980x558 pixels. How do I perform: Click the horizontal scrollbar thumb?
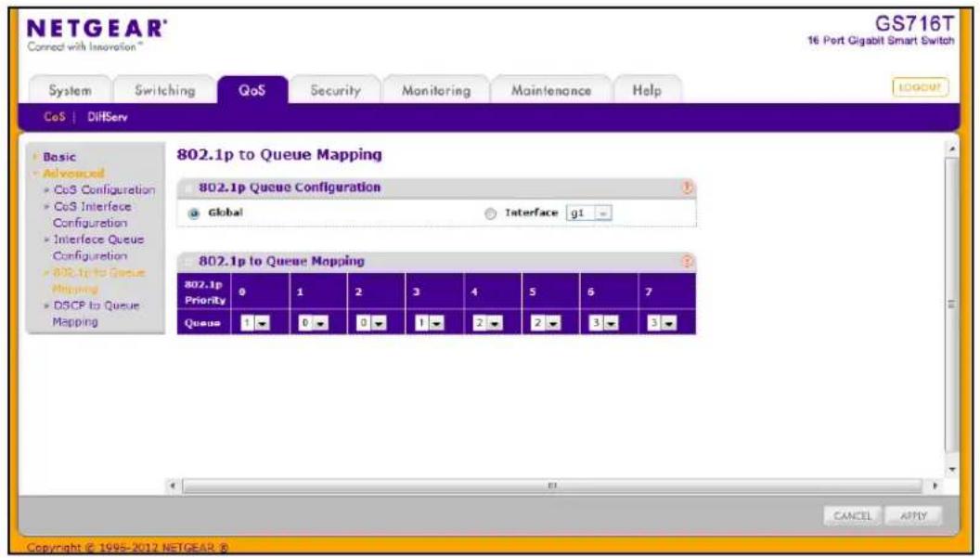pyautogui.click(x=552, y=486)
